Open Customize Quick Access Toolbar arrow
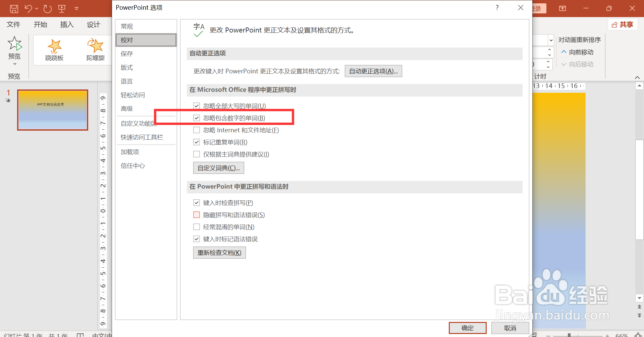The width and height of the screenshot is (644, 337). pyautogui.click(x=77, y=9)
